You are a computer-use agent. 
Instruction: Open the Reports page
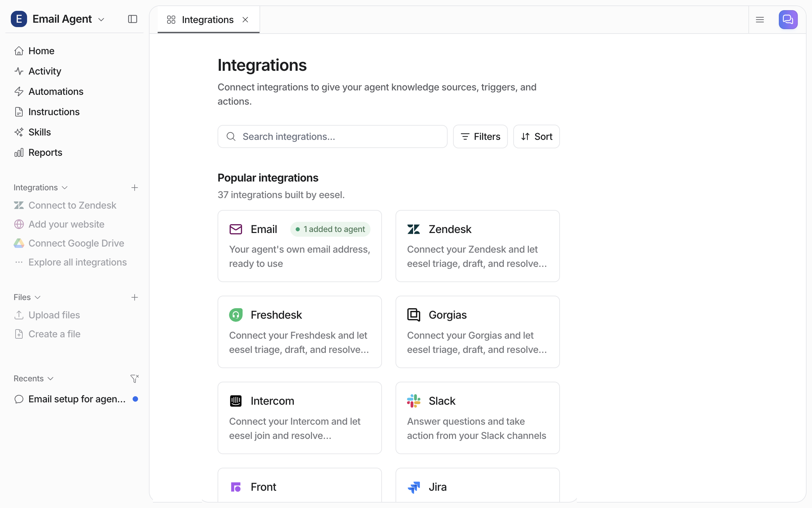[x=74, y=152]
